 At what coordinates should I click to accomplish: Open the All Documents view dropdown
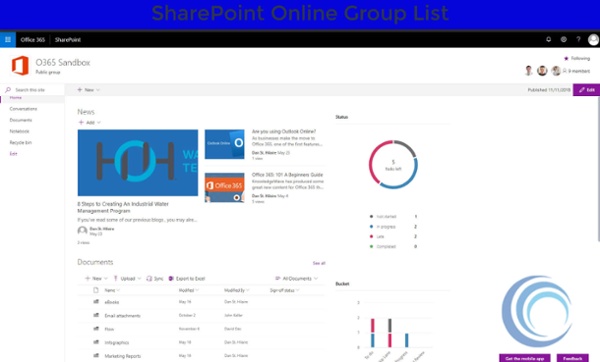point(297,278)
